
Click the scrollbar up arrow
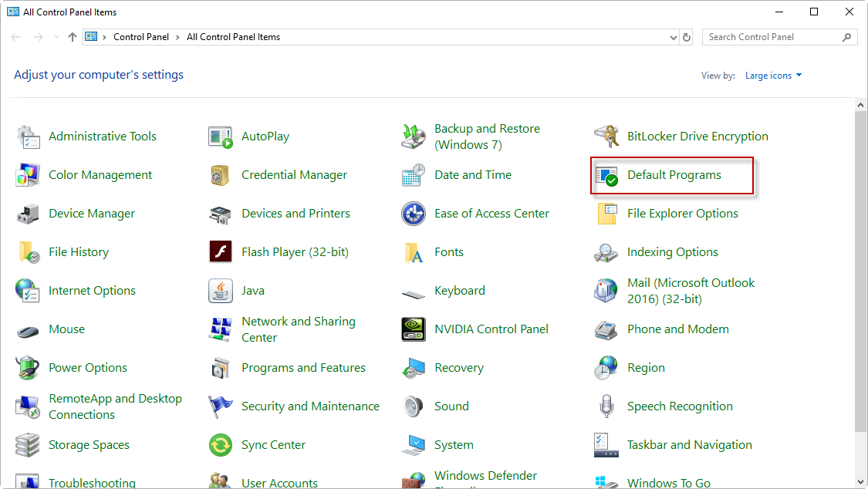pyautogui.click(x=860, y=105)
